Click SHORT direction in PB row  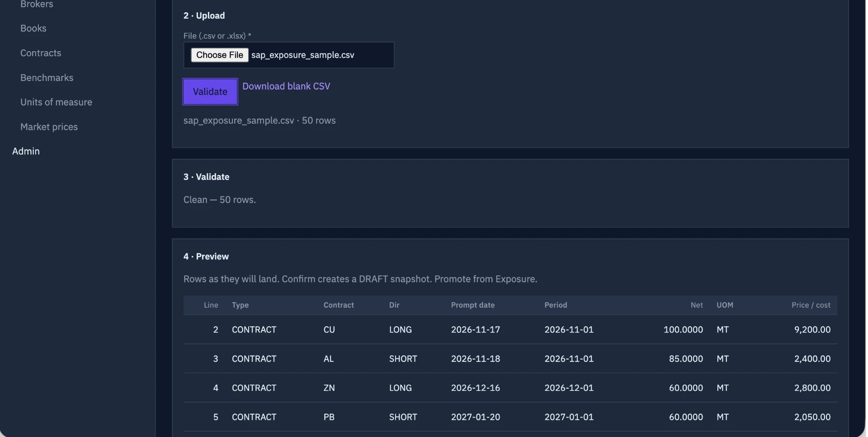403,417
